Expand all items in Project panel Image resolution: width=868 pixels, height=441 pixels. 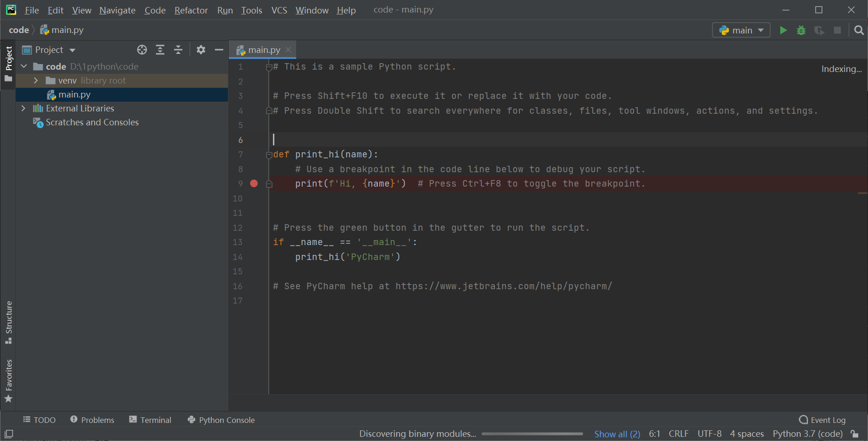click(x=160, y=50)
